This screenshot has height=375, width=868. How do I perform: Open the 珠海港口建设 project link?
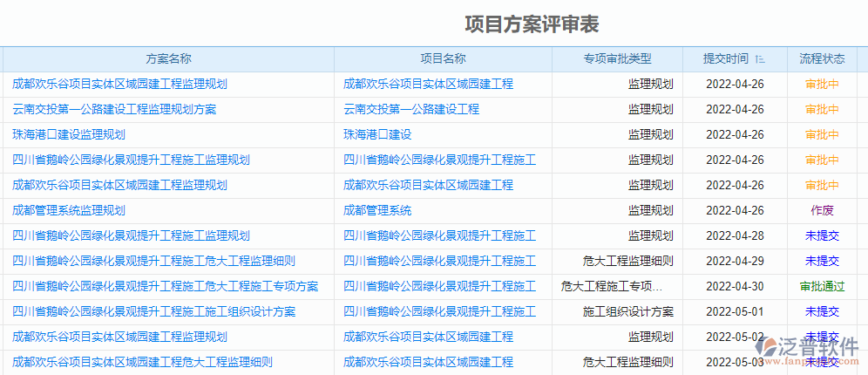pyautogui.click(x=377, y=134)
